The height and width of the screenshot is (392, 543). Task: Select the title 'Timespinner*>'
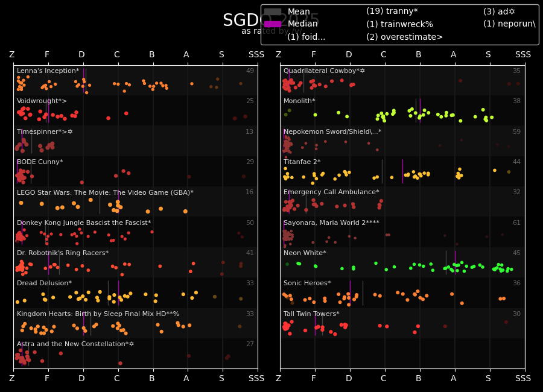coord(44,131)
